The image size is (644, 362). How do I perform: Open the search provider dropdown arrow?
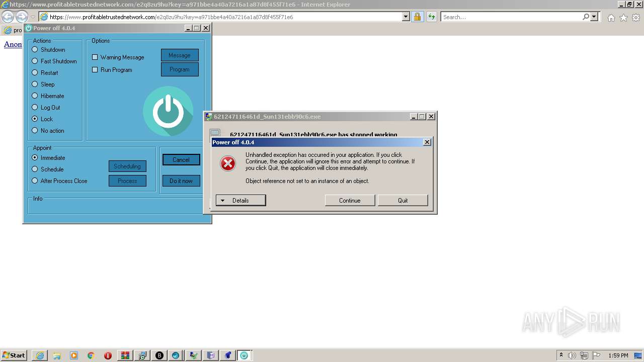click(594, 17)
